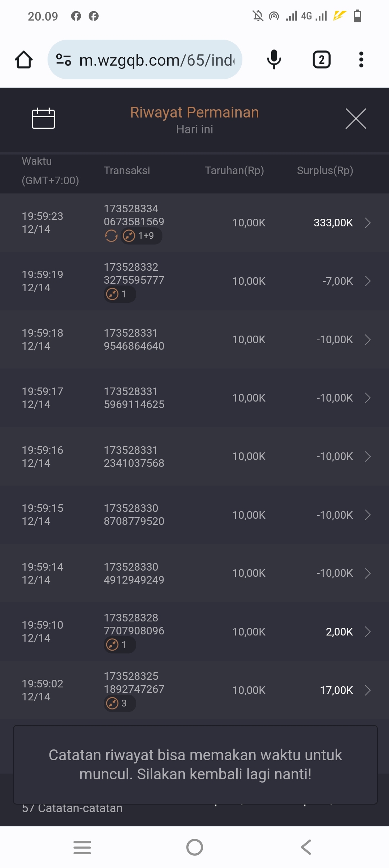Tap the scatter badge labeled 1+9
Image resolution: width=389 pixels, height=868 pixels.
(141, 236)
